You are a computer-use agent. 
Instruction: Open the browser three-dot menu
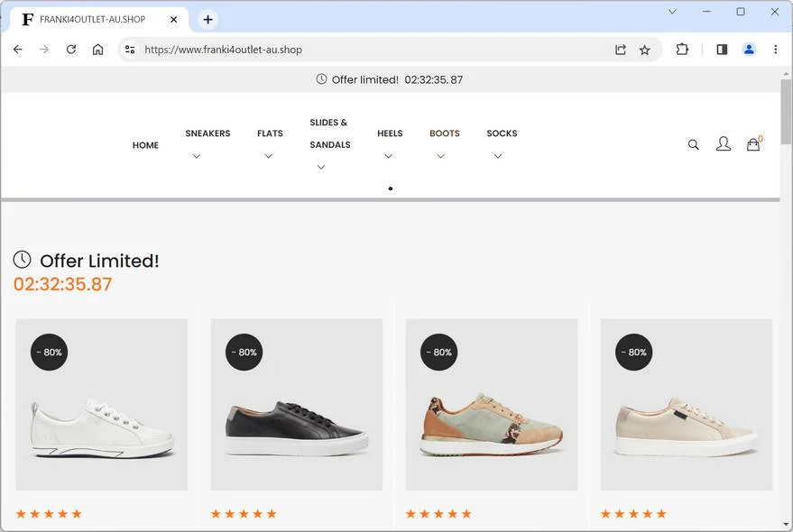click(x=775, y=50)
